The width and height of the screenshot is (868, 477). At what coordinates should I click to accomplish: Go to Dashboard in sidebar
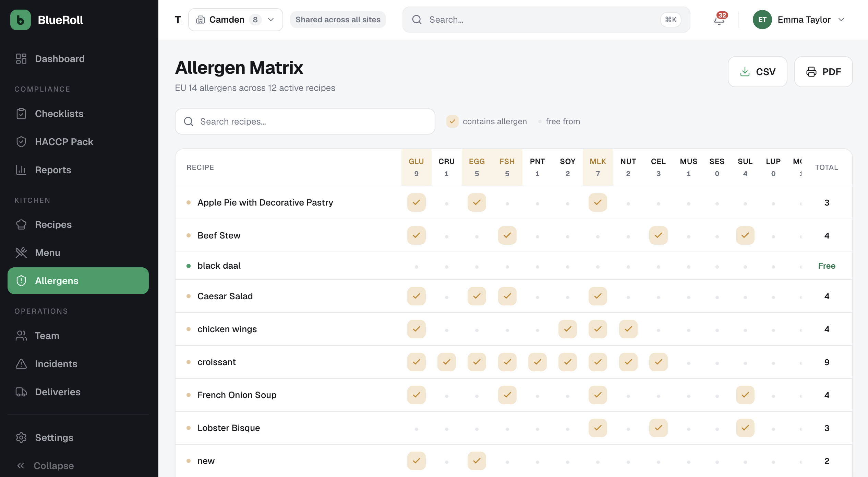78,59
